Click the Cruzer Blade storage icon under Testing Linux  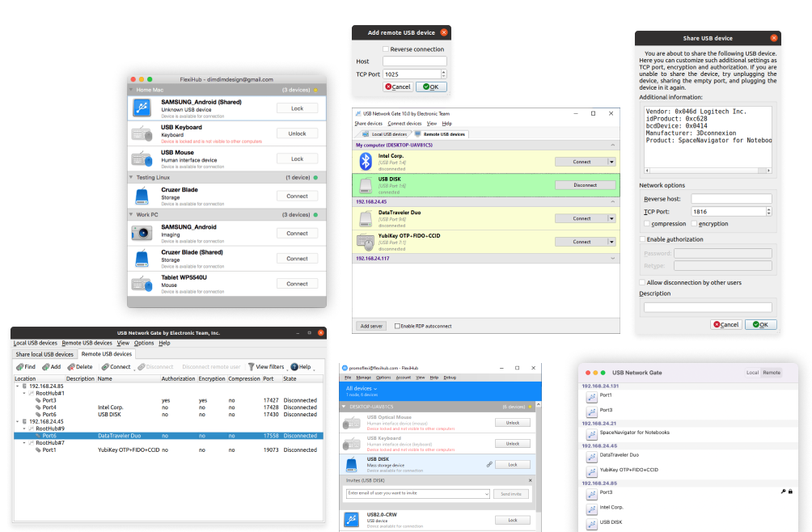pos(142,196)
